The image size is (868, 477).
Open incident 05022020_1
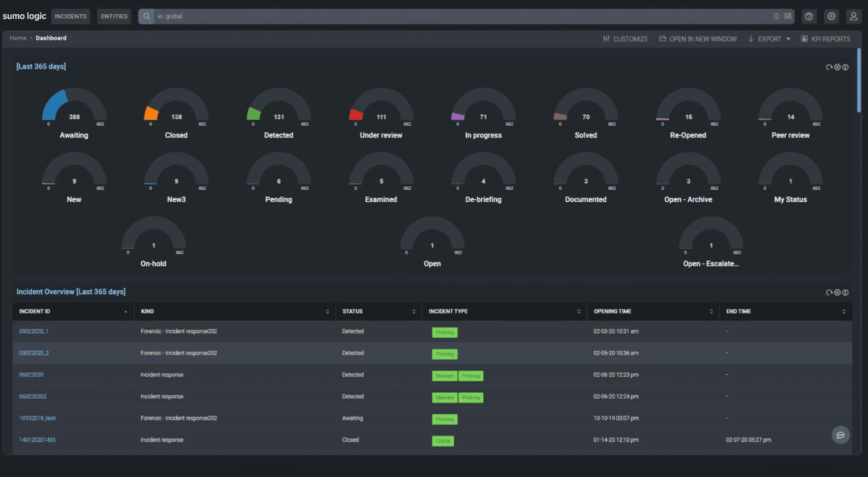[x=34, y=332]
